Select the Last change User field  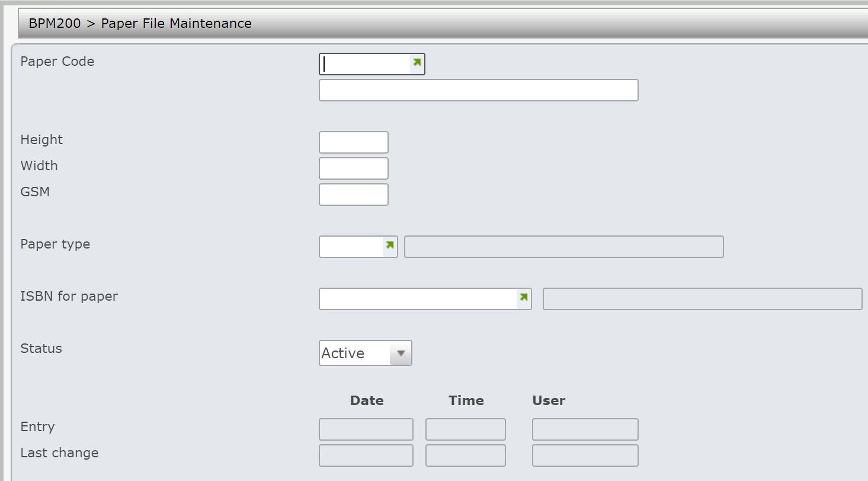point(585,455)
